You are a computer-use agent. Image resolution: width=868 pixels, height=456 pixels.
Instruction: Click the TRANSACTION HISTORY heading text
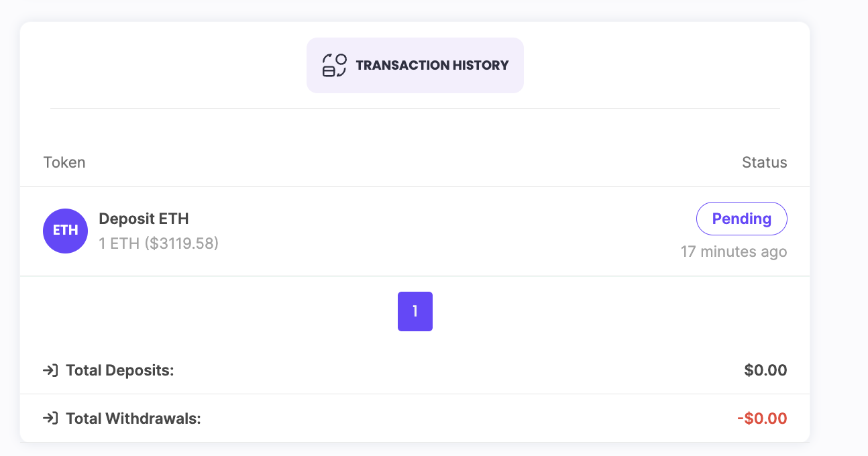click(432, 65)
